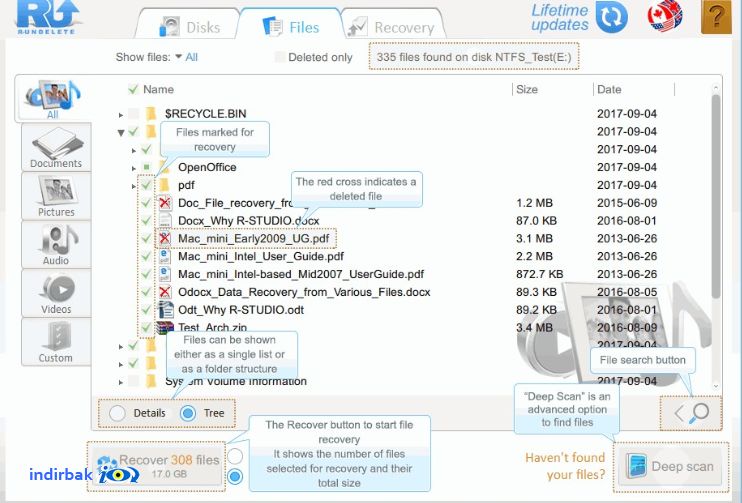Toggle the OpenOffice folder checkbox
Image resolution: width=742 pixels, height=503 pixels.
[147, 167]
